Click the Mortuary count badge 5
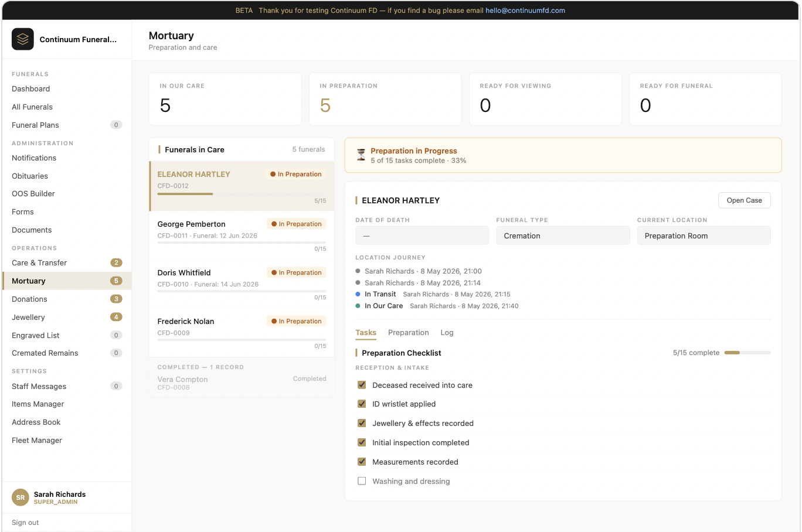This screenshot has width=802, height=532. [116, 281]
